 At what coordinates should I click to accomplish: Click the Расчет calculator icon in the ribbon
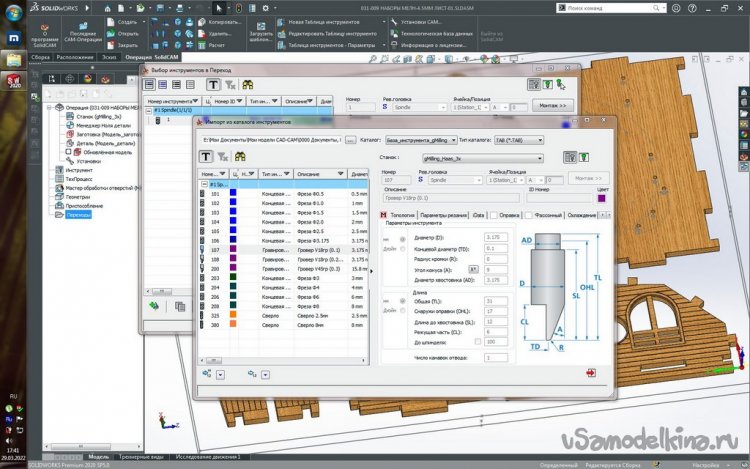pos(200,45)
